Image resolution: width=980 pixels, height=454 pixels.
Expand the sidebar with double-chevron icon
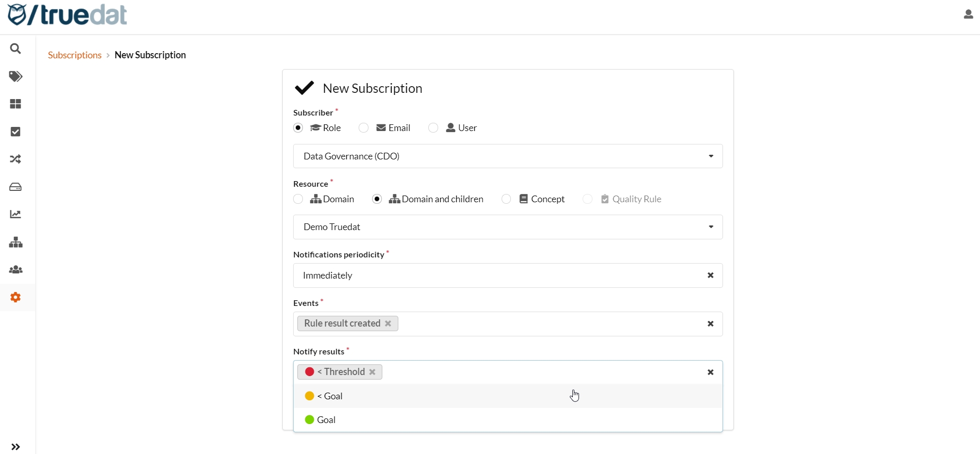pos(16,447)
